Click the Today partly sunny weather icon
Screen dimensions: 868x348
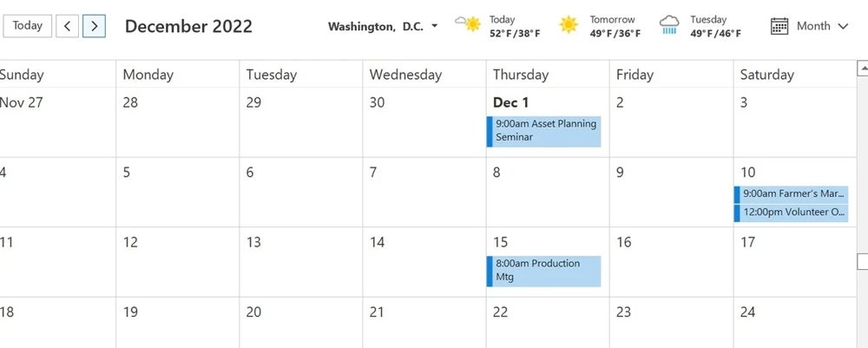[x=468, y=23]
